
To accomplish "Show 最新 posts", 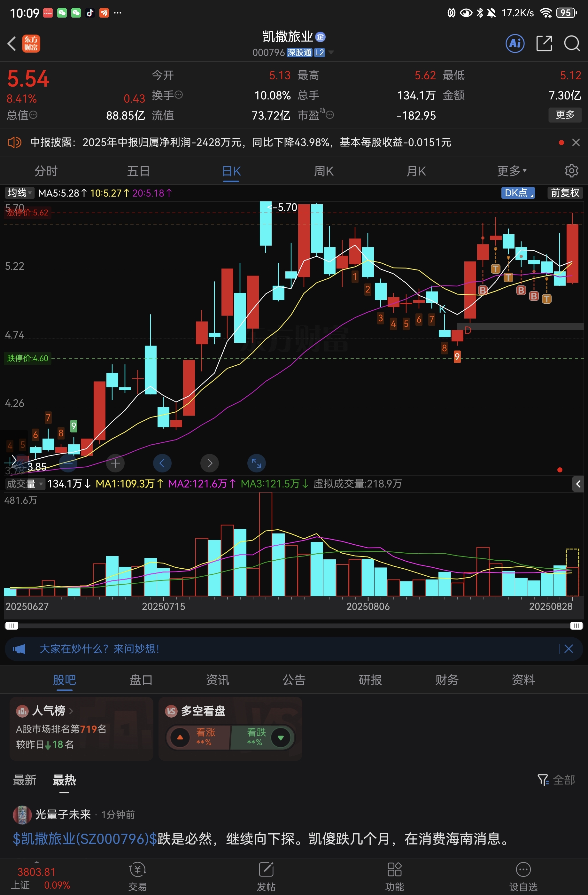I will click(x=24, y=780).
